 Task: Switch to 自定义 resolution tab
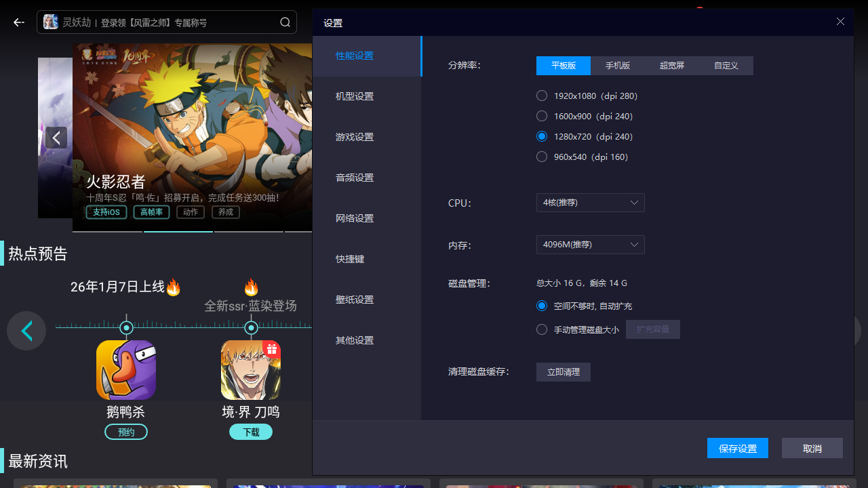click(x=726, y=66)
